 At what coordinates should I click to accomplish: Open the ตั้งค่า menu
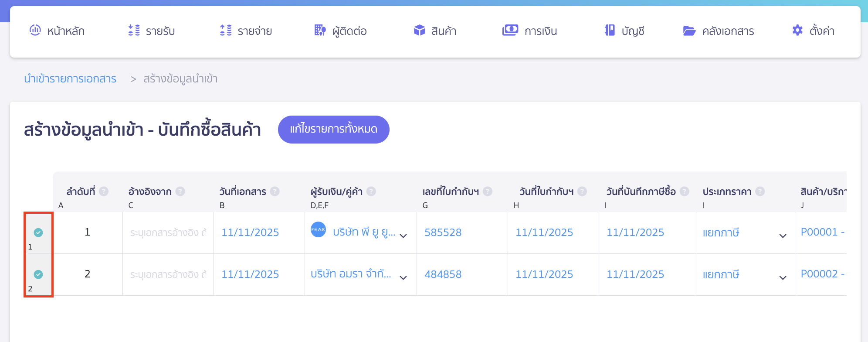coord(813,31)
